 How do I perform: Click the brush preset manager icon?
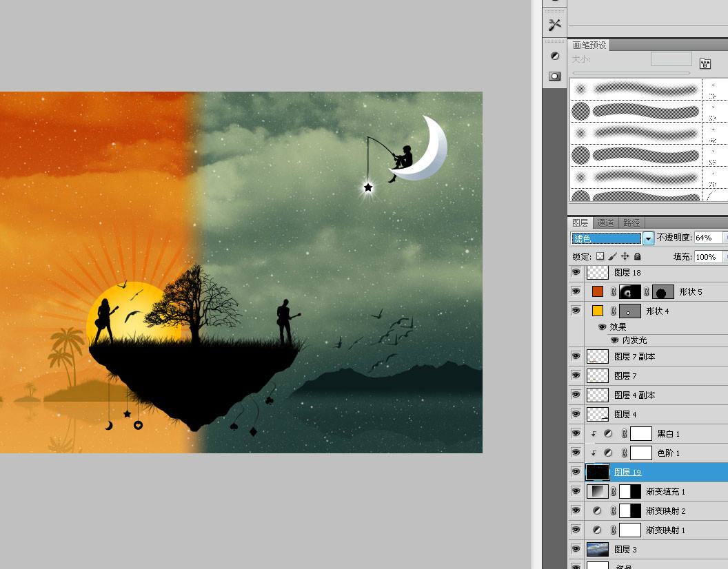pos(705,63)
